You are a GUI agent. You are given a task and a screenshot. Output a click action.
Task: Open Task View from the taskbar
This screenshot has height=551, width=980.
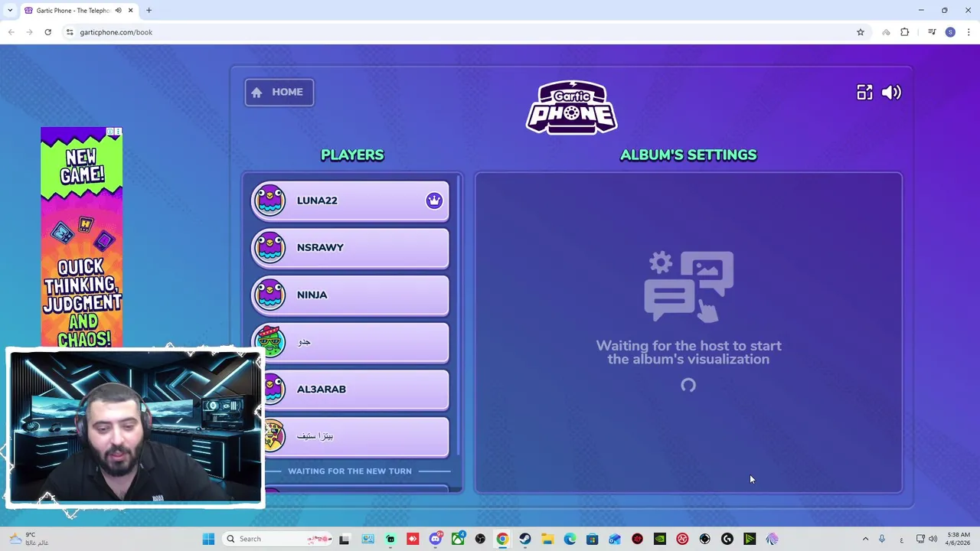pyautogui.click(x=345, y=539)
